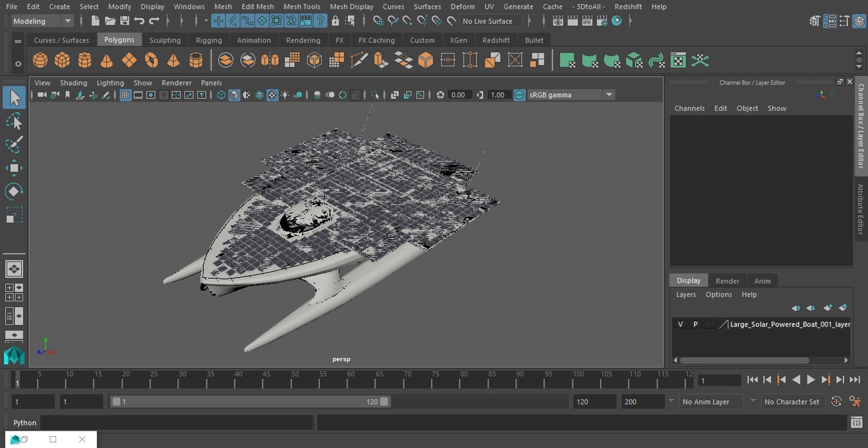Open the Redshift menu
The width and height of the screenshot is (868, 448).
tap(628, 6)
